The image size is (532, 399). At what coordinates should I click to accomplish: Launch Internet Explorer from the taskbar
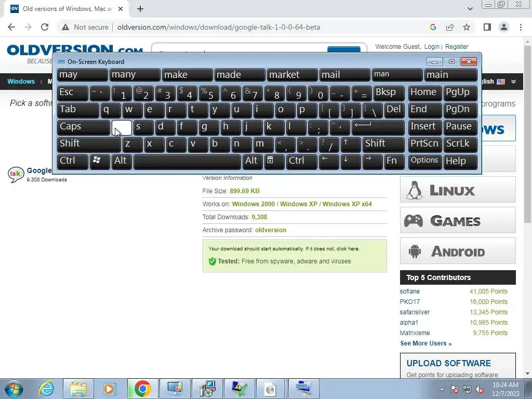(46, 389)
